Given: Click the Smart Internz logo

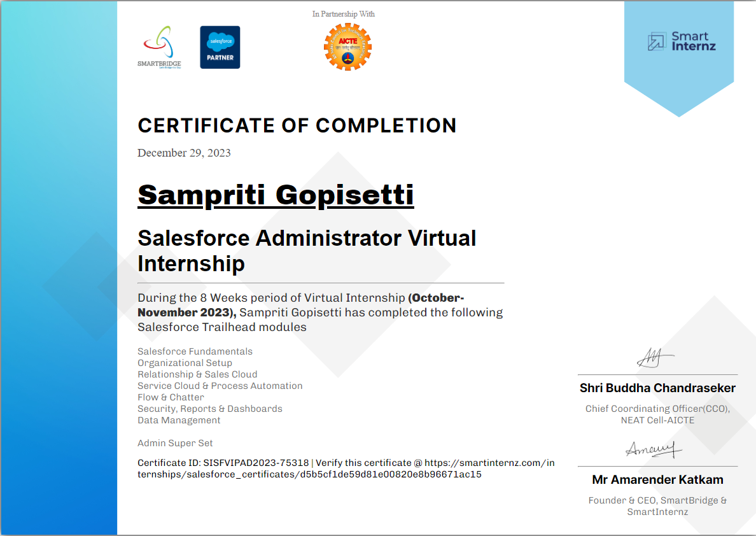Looking at the screenshot, I should 682,41.
